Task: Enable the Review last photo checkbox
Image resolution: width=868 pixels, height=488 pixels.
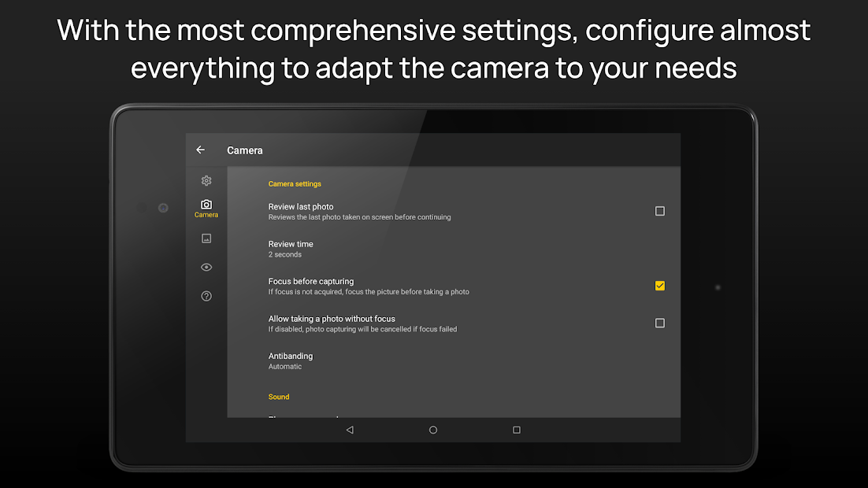Action: (660, 211)
